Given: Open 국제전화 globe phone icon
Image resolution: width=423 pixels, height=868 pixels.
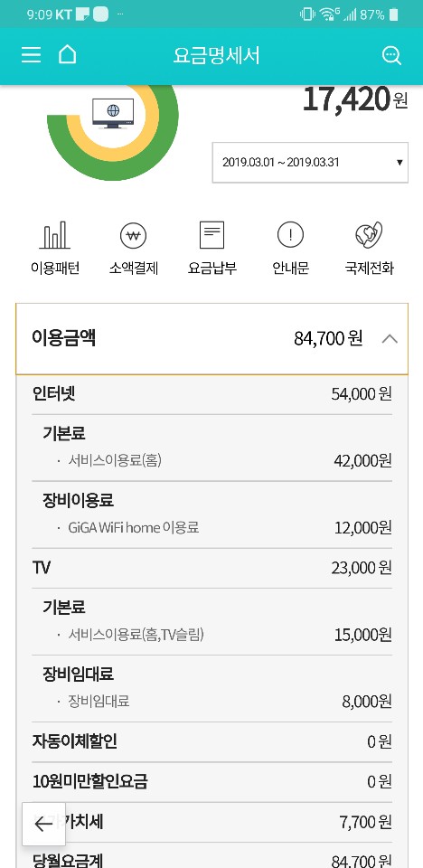Looking at the screenshot, I should pyautogui.click(x=369, y=235).
